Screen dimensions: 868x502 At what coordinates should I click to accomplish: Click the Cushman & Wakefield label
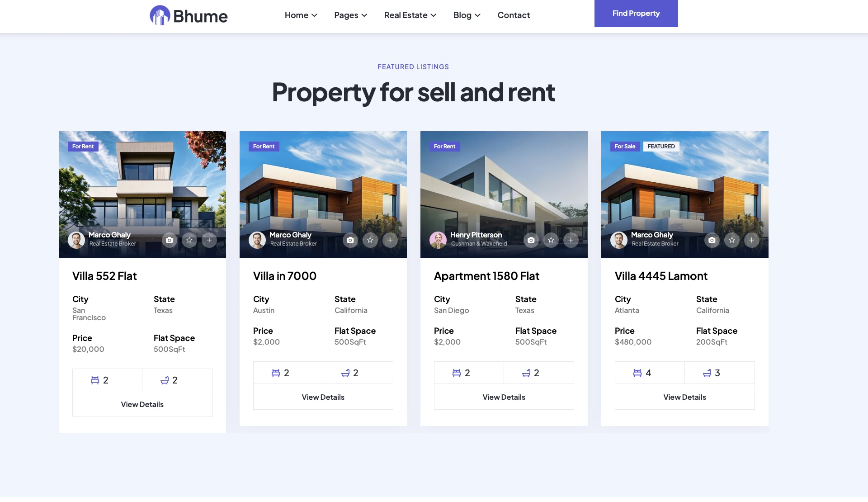(x=479, y=244)
